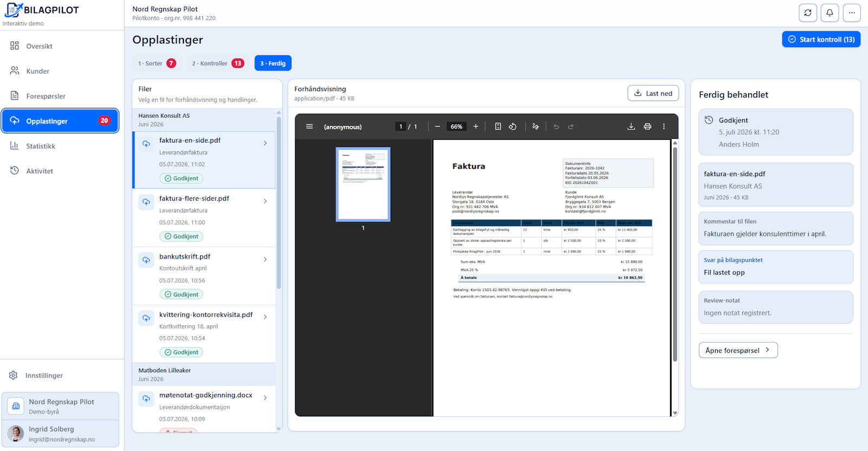Viewport: 868px width, 451px height.
Task: Click upload icon beside møtenotat-godkjenning.docx
Action: click(x=146, y=399)
